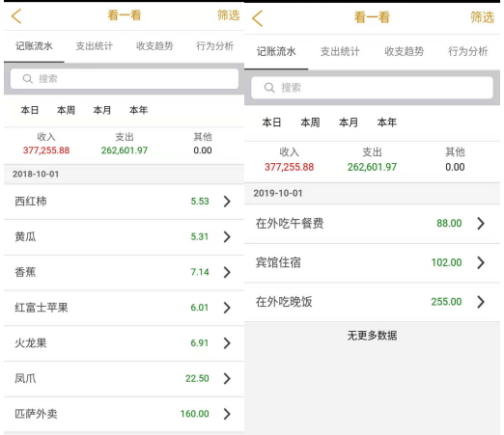Click search magnifier icon in left panel
This screenshot has width=504, height=435.
[28, 79]
